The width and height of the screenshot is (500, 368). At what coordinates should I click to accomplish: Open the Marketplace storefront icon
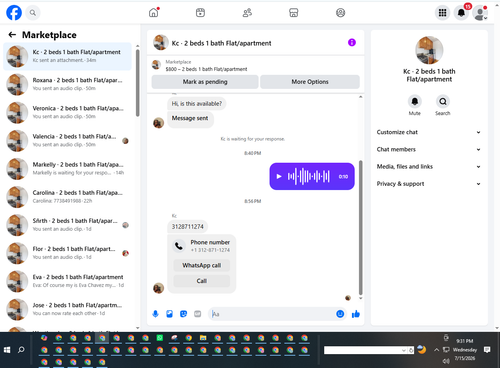pos(294,13)
